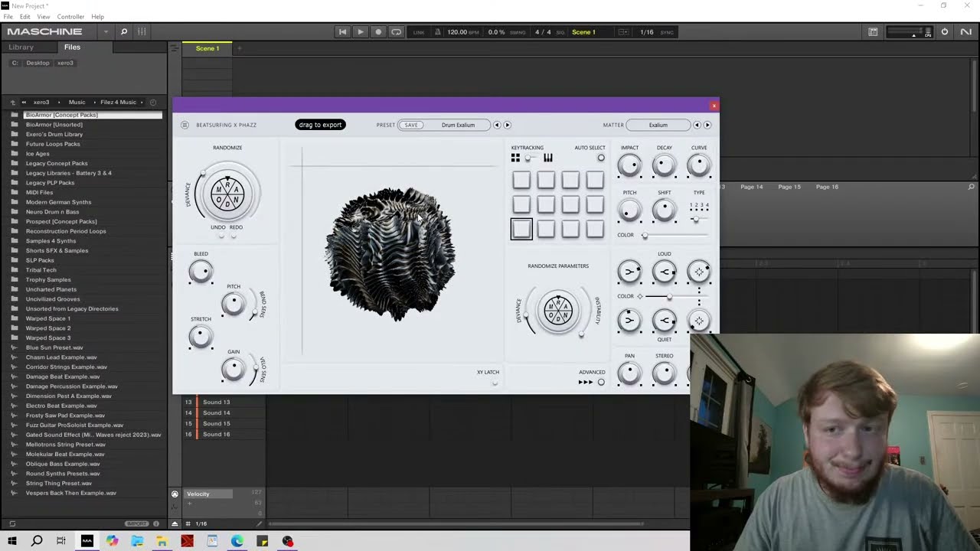The image size is (980, 551).
Task: Expand the path arrow after Filez 4 Music
Action: [x=142, y=102]
